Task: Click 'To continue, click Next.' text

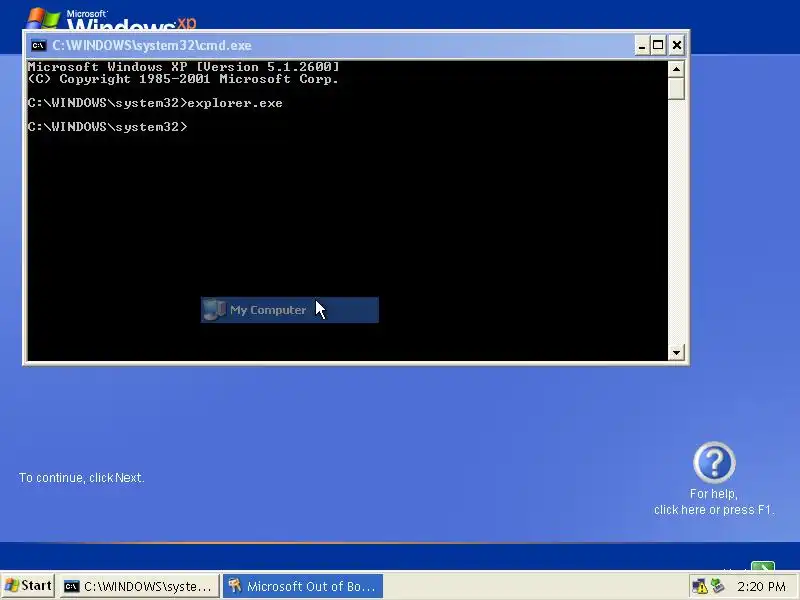Action: click(82, 478)
